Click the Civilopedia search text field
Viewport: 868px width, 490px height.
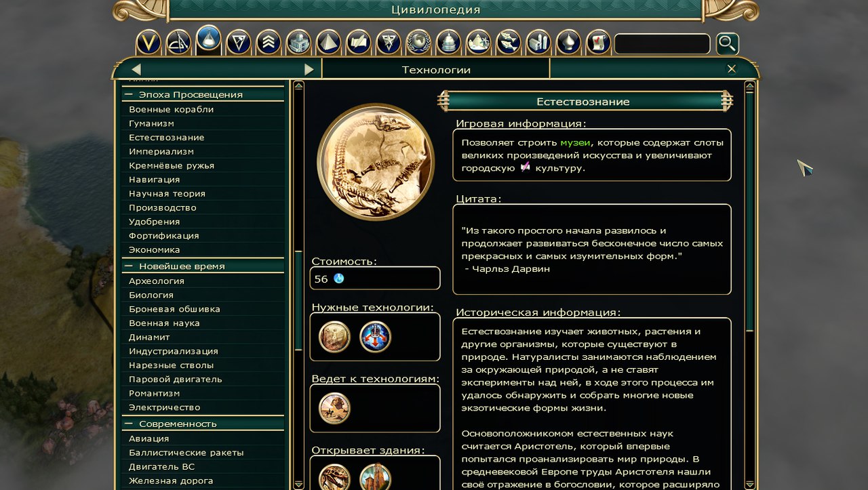[x=662, y=44]
